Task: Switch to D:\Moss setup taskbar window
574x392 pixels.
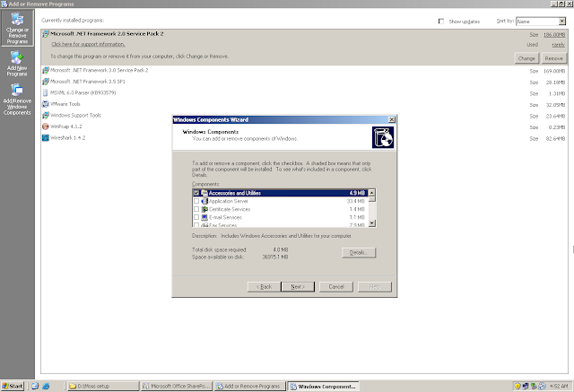Action: (103, 386)
